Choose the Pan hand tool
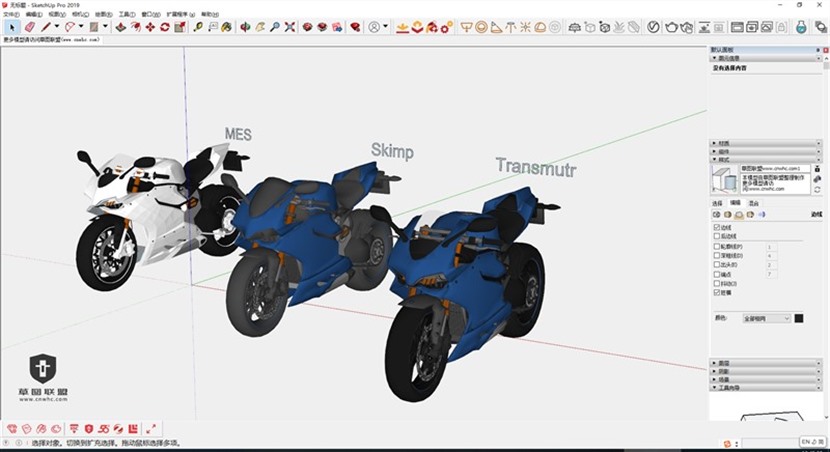This screenshot has width=830, height=452. pyautogui.click(x=260, y=26)
